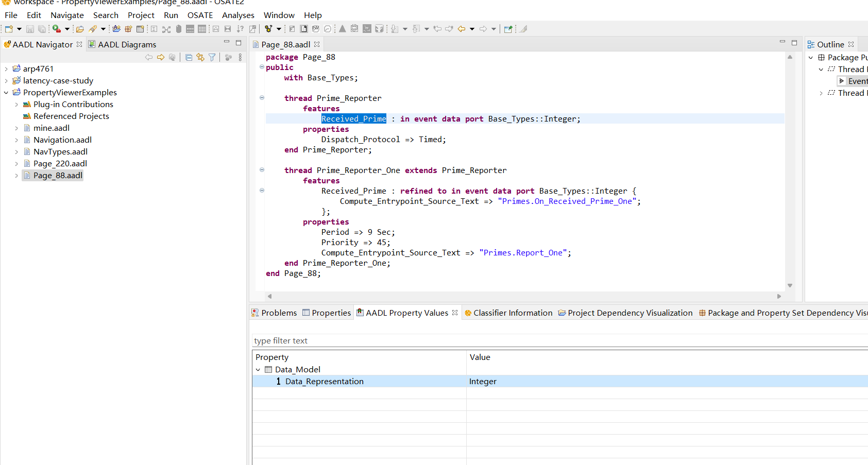
Task: Click the New AADL Project toolbar icon
Action: pos(116,29)
